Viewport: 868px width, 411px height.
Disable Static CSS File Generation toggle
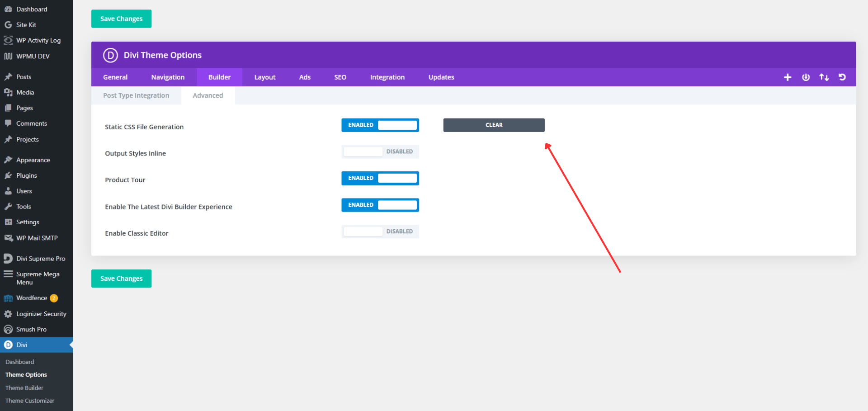click(380, 125)
